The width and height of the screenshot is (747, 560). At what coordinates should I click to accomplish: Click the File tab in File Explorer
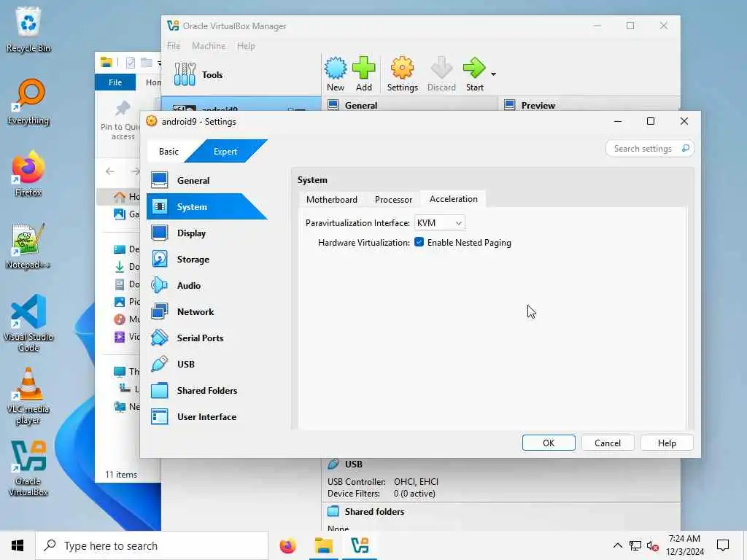pyautogui.click(x=115, y=82)
